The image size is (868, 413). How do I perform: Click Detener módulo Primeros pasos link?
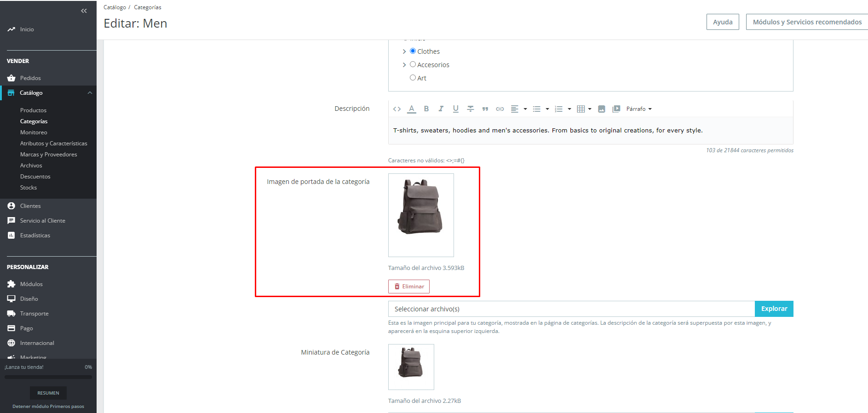point(48,407)
